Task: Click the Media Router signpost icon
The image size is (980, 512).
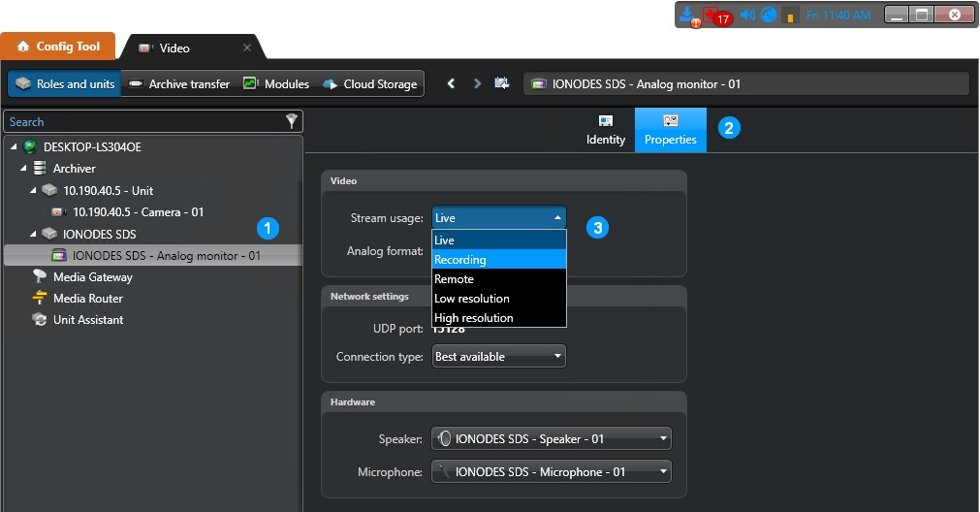Action: (40, 298)
